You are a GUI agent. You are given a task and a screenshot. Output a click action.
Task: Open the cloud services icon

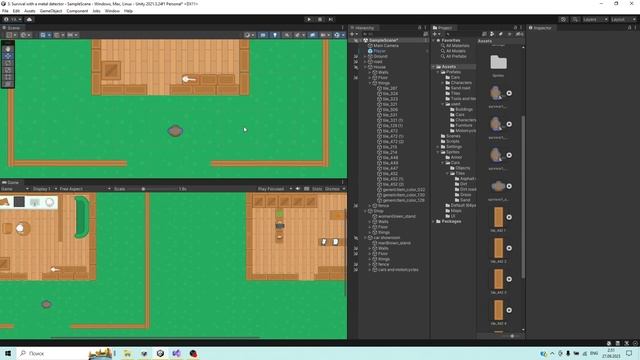click(x=29, y=19)
